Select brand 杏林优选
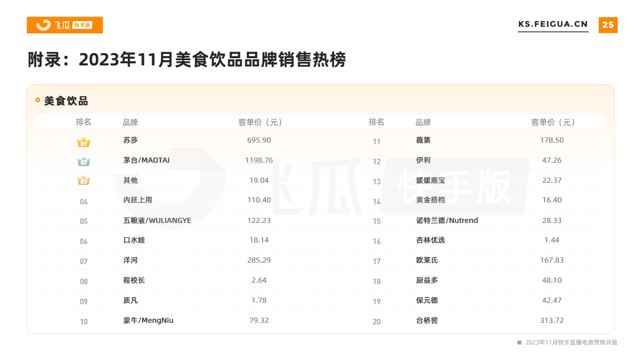This screenshot has width=644, height=362. 430,240
